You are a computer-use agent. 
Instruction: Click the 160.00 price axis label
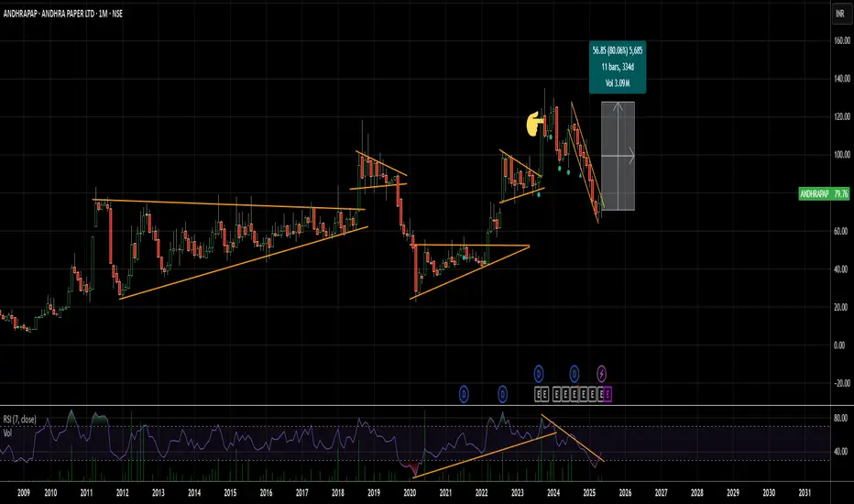point(841,41)
